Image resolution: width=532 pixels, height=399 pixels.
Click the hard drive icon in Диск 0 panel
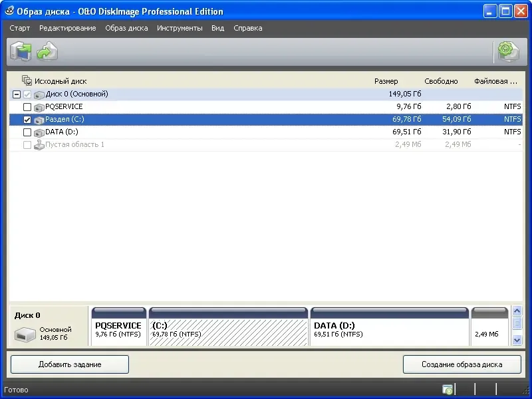[25, 334]
